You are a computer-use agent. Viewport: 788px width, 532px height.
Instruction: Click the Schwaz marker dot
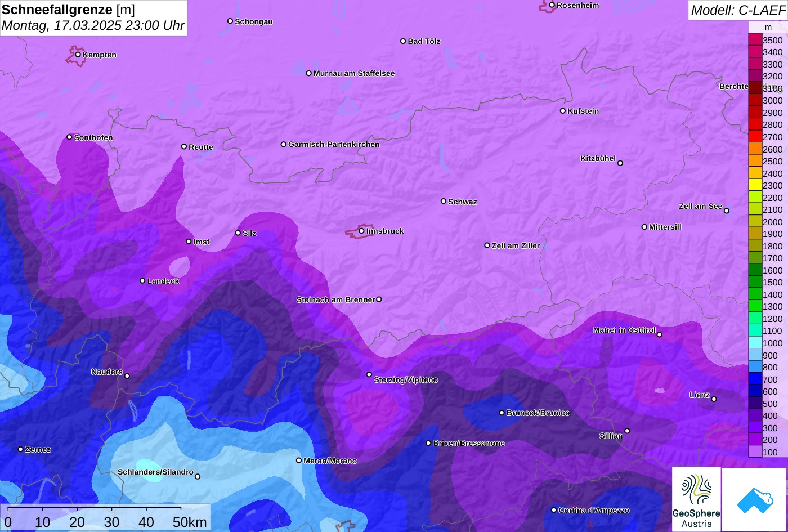pyautogui.click(x=444, y=201)
